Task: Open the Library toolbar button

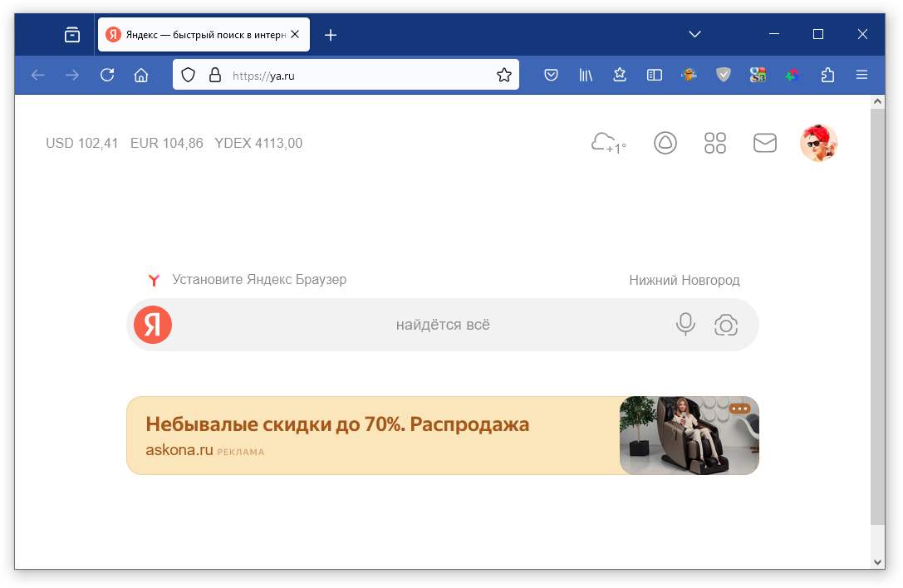Action: pyautogui.click(x=586, y=75)
